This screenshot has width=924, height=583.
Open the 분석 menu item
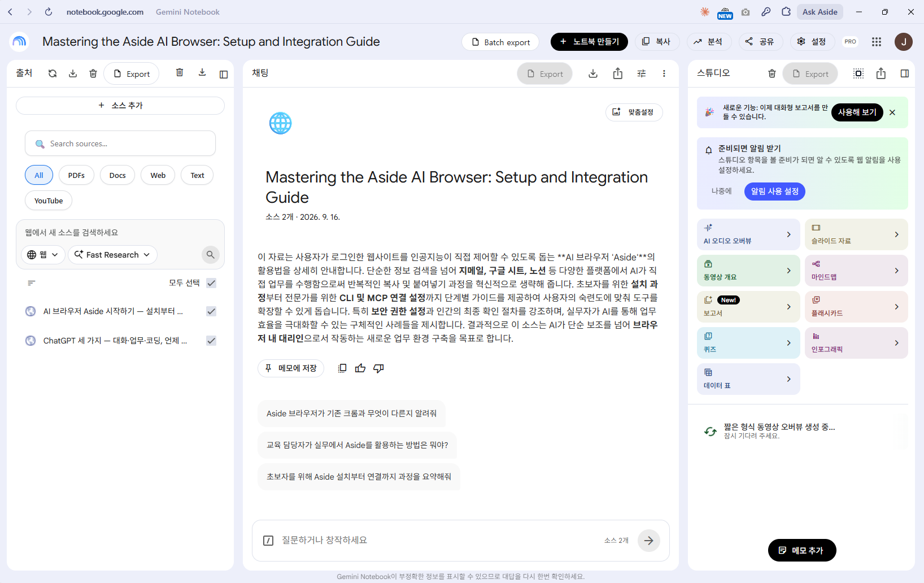[x=708, y=42]
